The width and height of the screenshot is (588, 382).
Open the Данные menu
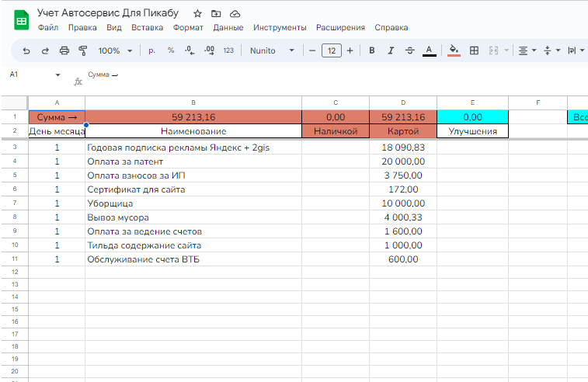point(228,28)
